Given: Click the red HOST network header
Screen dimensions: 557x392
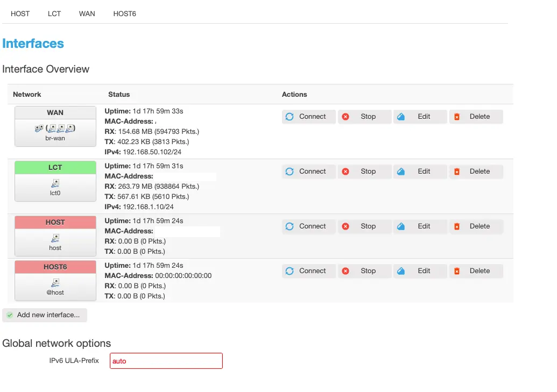Looking at the screenshot, I should pyautogui.click(x=55, y=222).
